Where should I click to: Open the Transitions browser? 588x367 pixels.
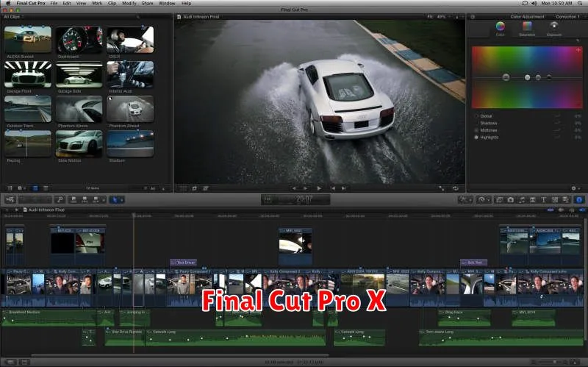[x=532, y=199]
